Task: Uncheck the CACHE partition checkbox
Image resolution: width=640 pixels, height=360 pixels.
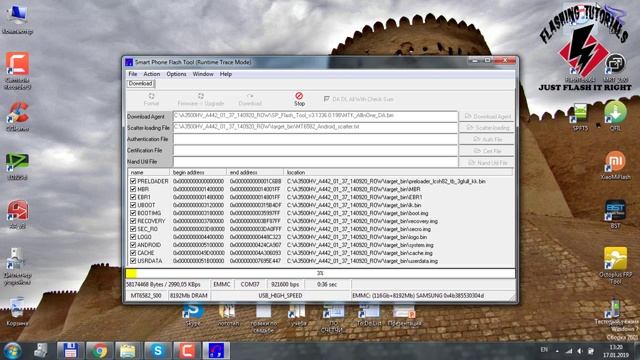Action: (133, 253)
